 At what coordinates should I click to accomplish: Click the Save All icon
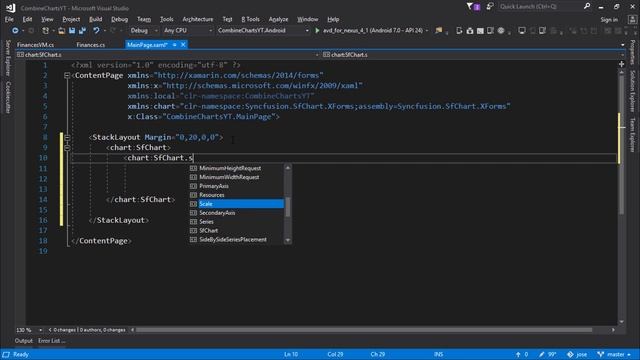(82, 31)
